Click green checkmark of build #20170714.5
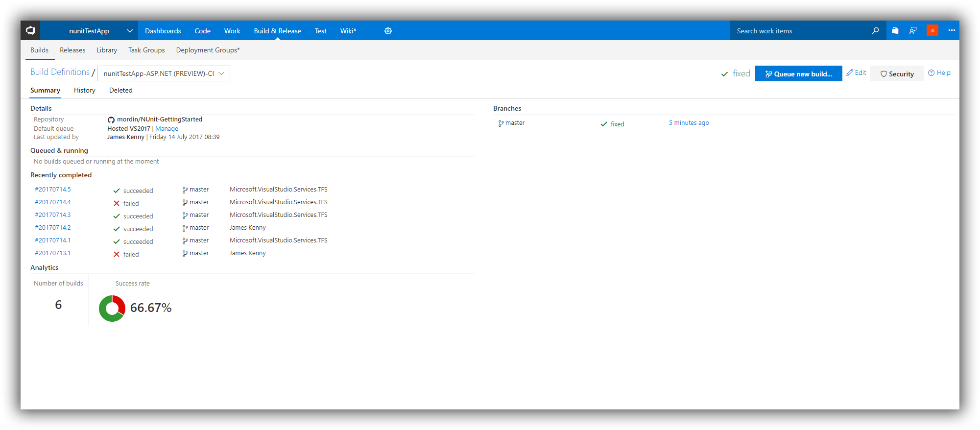The height and width of the screenshot is (430, 980). pyautogui.click(x=117, y=191)
